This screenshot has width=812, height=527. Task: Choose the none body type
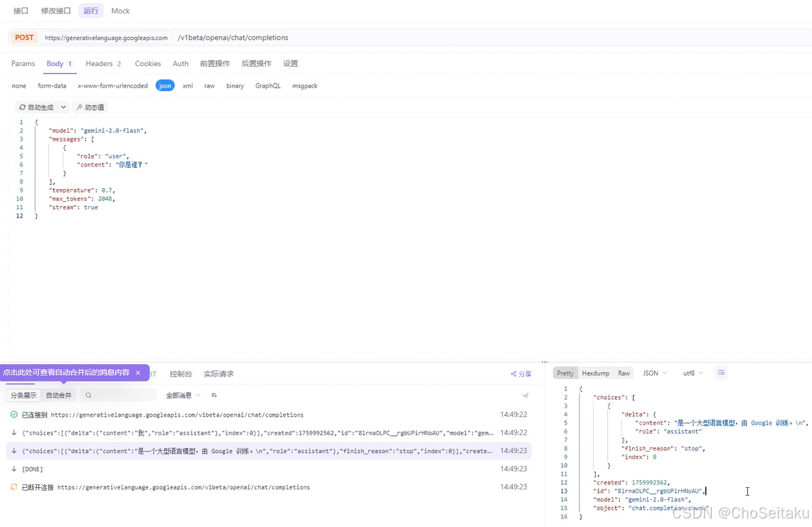click(19, 86)
